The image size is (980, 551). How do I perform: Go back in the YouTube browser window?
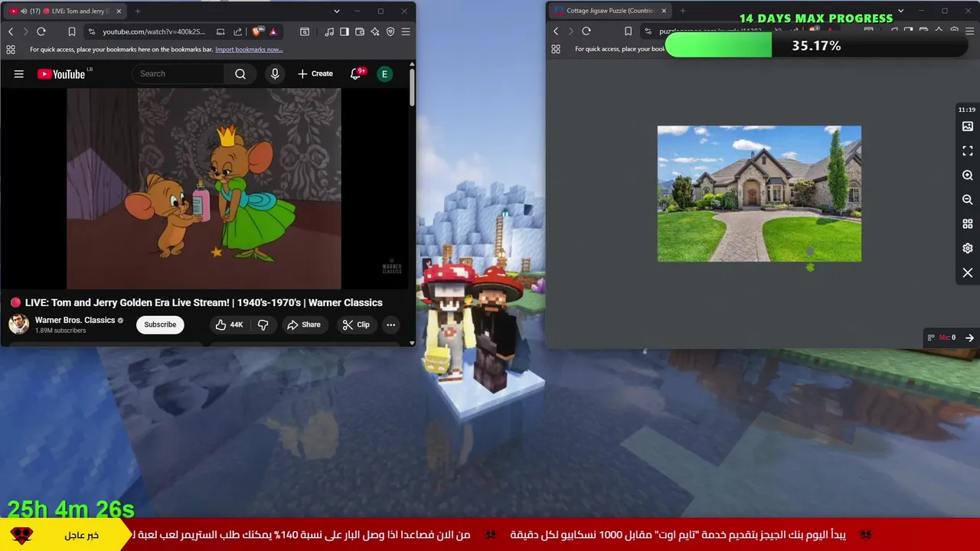11,31
